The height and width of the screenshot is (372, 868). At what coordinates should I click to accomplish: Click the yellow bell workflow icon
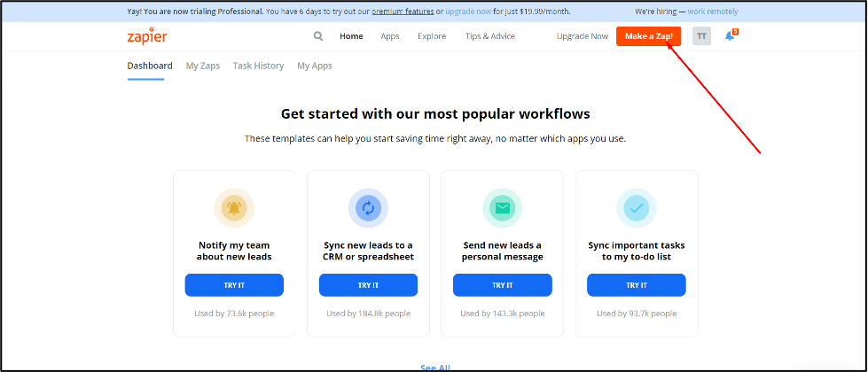point(234,208)
